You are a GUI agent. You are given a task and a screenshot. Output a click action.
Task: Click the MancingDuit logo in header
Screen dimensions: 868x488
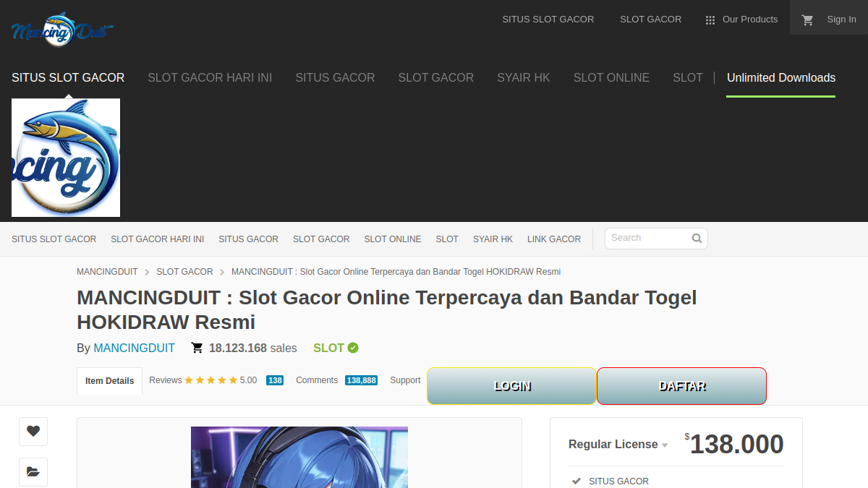coord(62,30)
